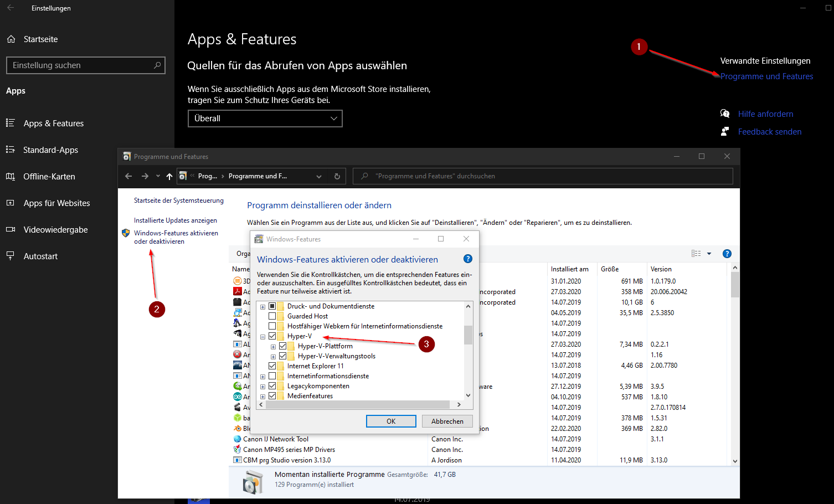Viewport: 834px width, 504px height.
Task: Toggle Internet Explorer 11 checkbox
Action: [272, 366]
